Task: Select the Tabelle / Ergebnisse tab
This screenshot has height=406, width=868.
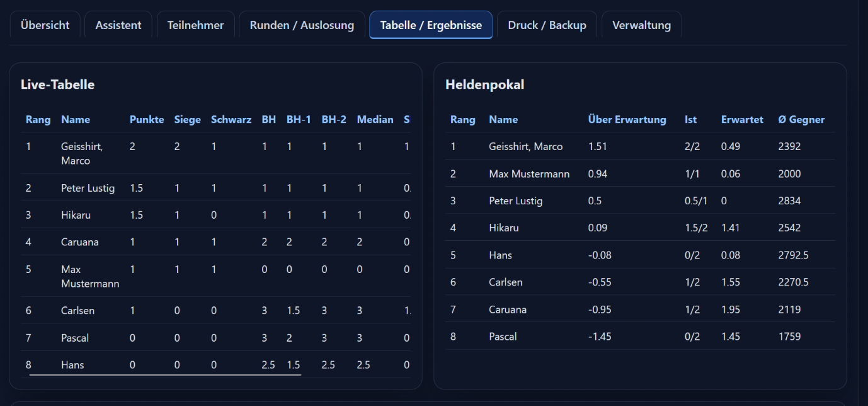Action: (431, 25)
